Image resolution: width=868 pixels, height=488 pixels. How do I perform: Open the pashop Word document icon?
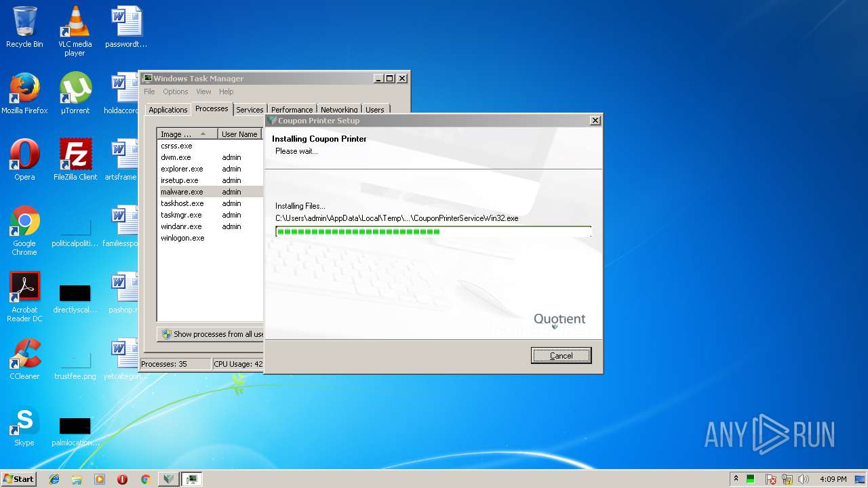123,293
